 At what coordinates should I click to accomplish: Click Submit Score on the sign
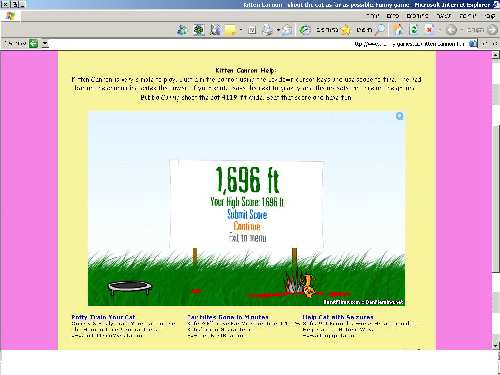[x=247, y=214]
